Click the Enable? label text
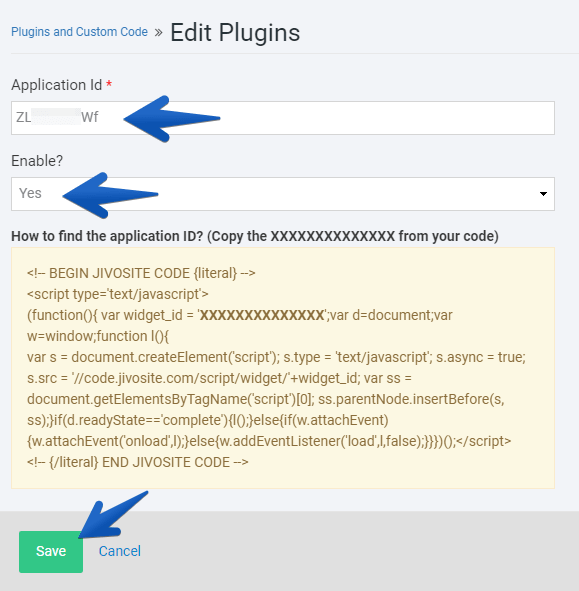The height and width of the screenshot is (591, 579). point(37,161)
